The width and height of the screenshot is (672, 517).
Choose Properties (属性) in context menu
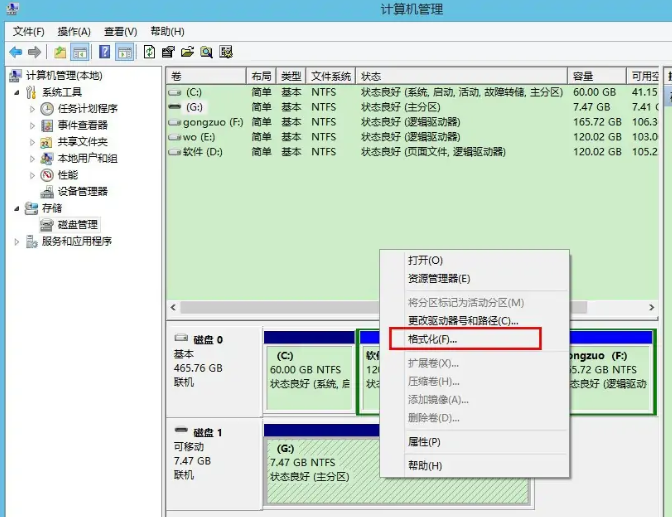click(x=424, y=442)
